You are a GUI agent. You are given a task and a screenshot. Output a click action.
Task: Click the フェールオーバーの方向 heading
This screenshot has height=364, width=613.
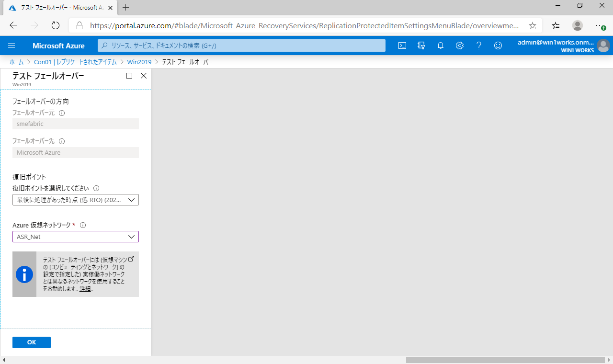pos(40,102)
